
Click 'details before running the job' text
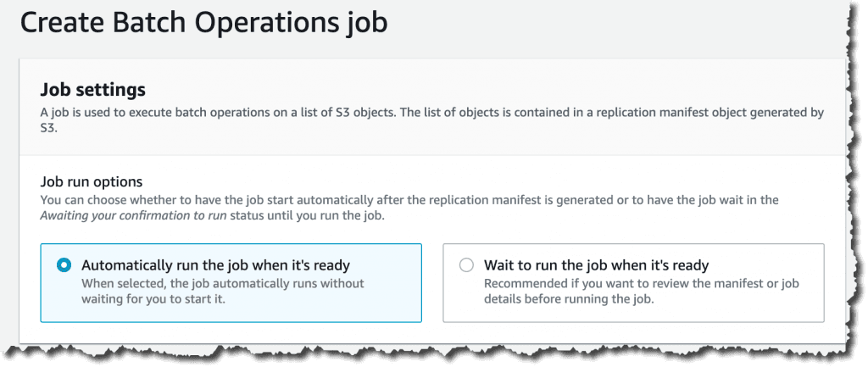coord(569,299)
